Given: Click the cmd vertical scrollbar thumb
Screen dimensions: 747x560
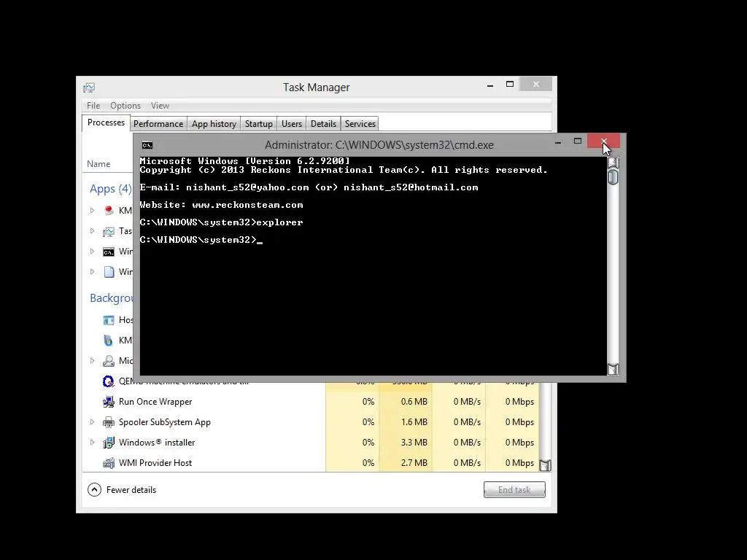Looking at the screenshot, I should [613, 177].
